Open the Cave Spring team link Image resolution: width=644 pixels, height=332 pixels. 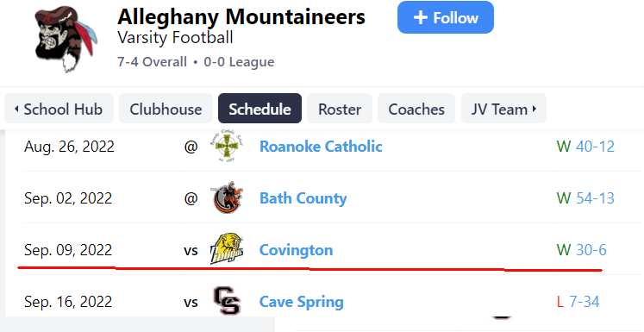(302, 302)
